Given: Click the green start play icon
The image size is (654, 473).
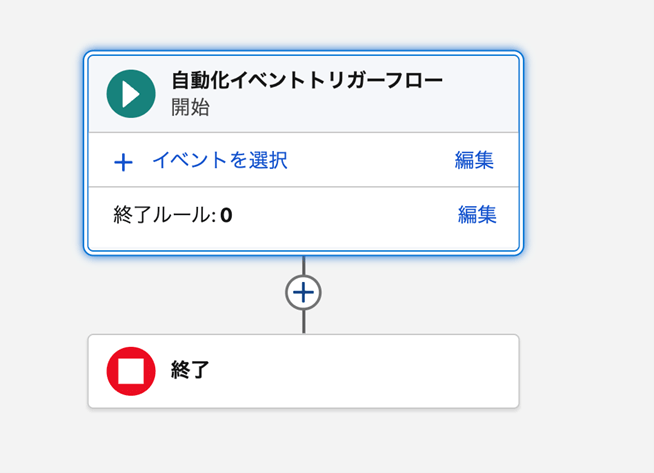Looking at the screenshot, I should 131,94.
